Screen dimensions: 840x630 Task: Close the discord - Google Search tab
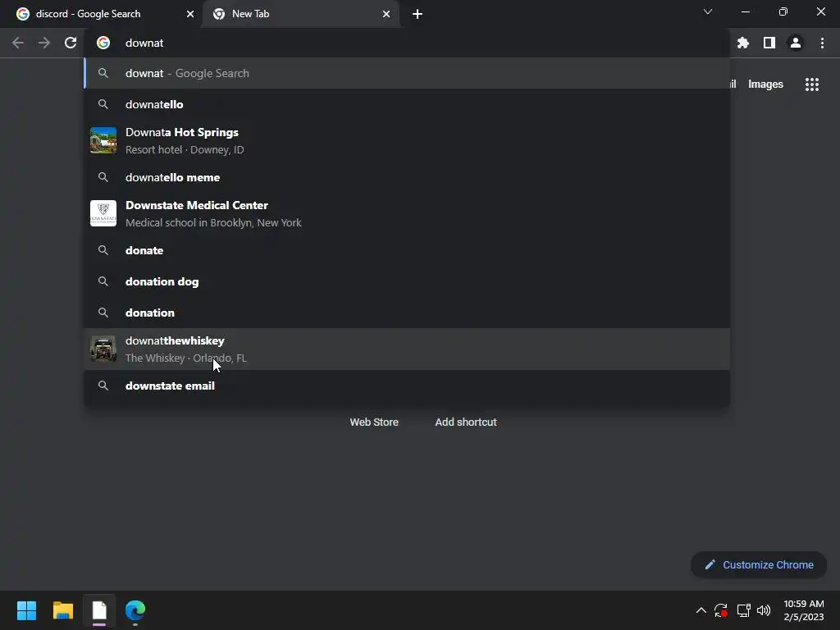190,14
